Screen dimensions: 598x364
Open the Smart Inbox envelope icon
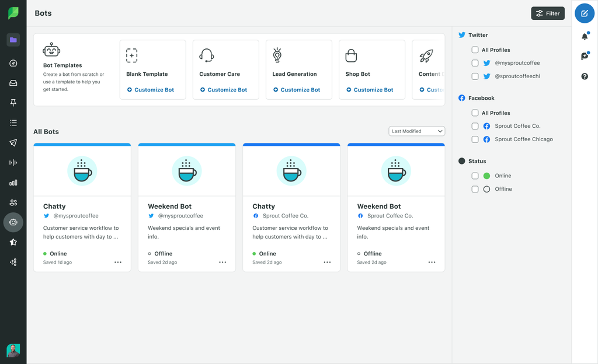(x=13, y=83)
